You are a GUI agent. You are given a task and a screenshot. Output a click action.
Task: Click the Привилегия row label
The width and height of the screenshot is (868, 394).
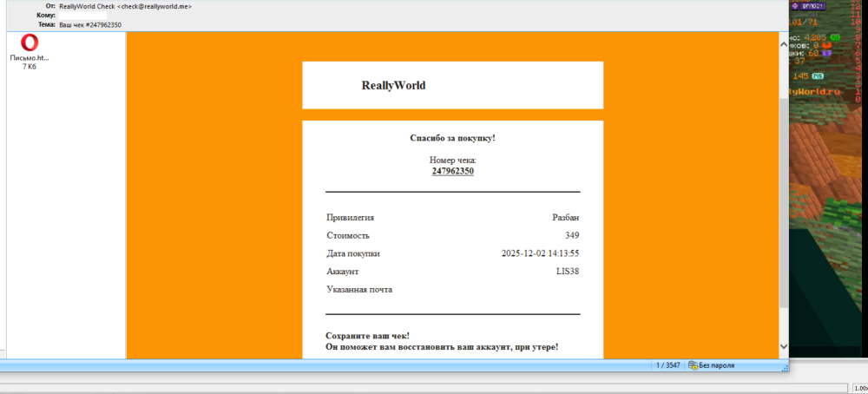351,218
